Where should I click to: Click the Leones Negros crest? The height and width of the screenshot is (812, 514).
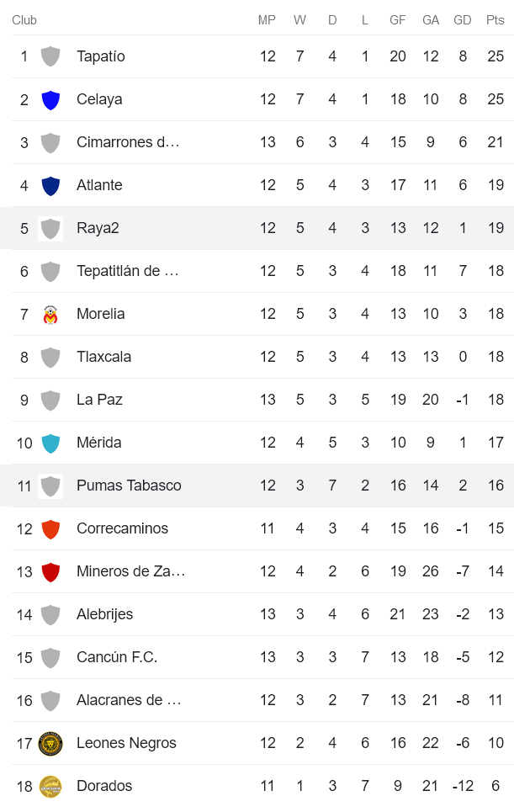(x=50, y=743)
